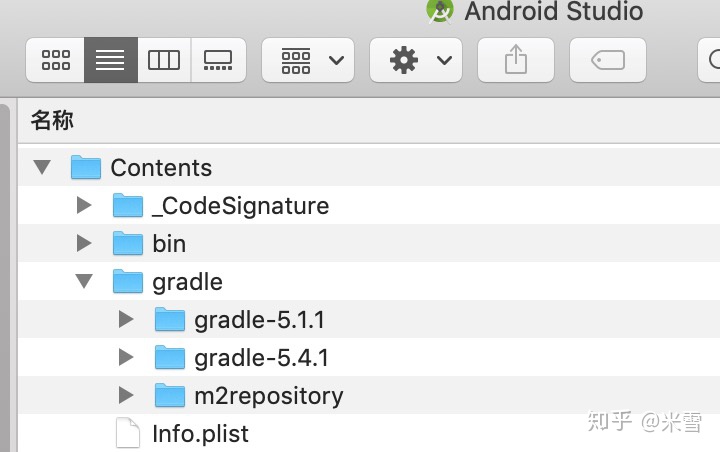This screenshot has width=720, height=452.
Task: Switch to gallery view mode
Action: tap(218, 61)
